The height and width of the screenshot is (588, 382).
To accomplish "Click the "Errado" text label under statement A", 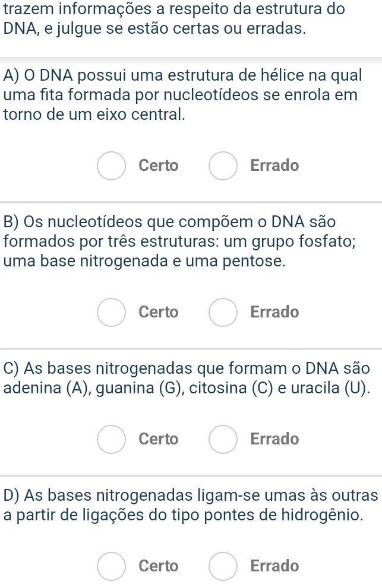I will (x=274, y=166).
